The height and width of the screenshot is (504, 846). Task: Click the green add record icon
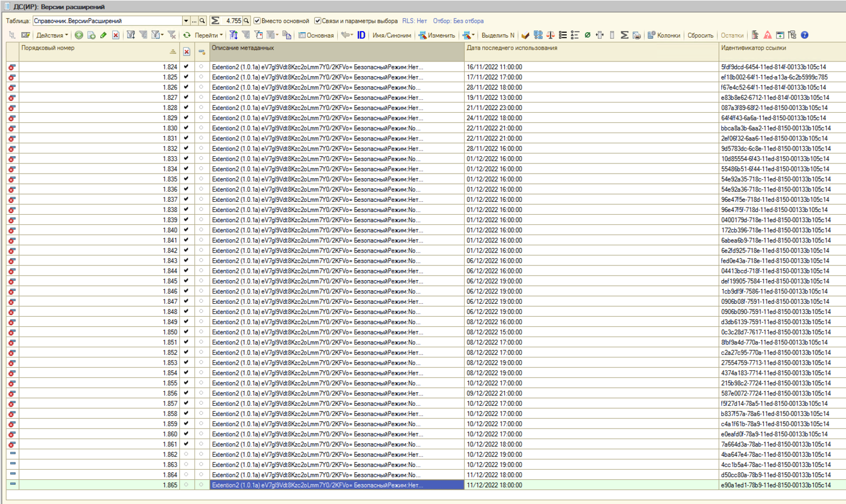point(79,35)
